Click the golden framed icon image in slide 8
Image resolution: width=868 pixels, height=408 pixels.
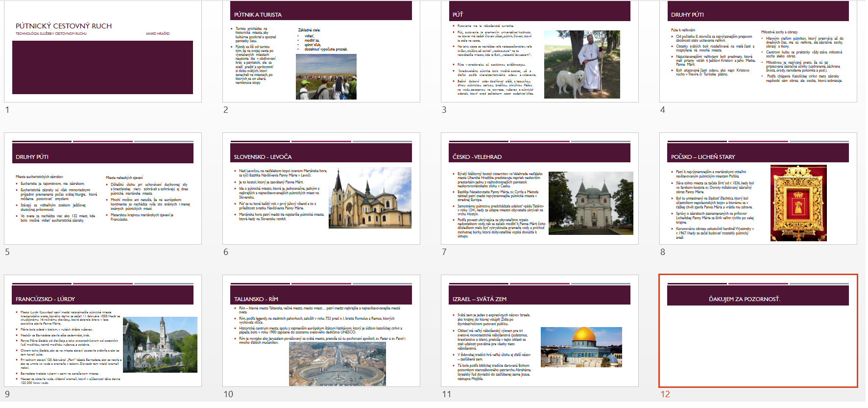(798, 203)
